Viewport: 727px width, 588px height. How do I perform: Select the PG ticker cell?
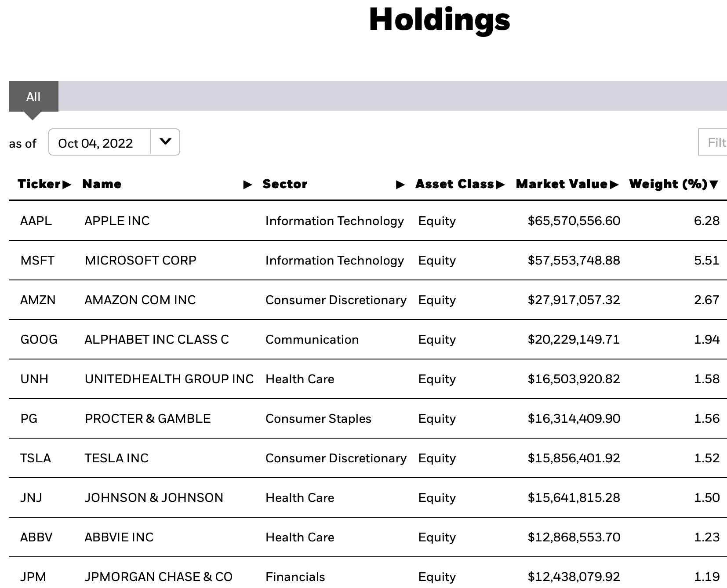pyautogui.click(x=29, y=418)
